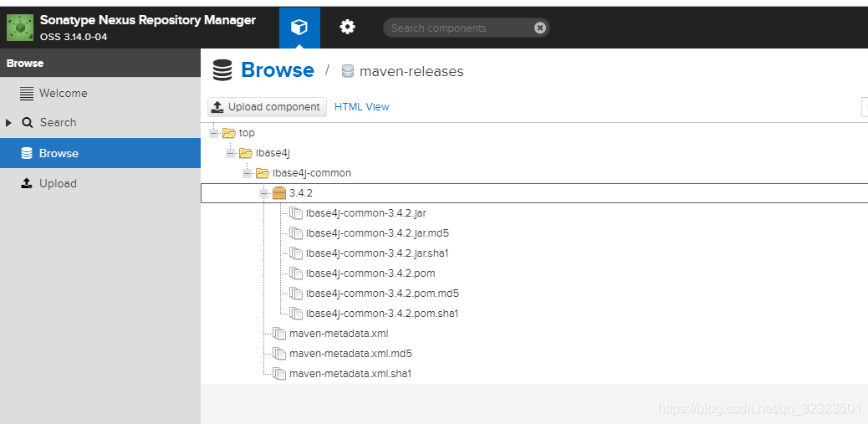Click the Welcome list icon in sidebar
Viewport: 868px width, 424px height.
point(27,94)
